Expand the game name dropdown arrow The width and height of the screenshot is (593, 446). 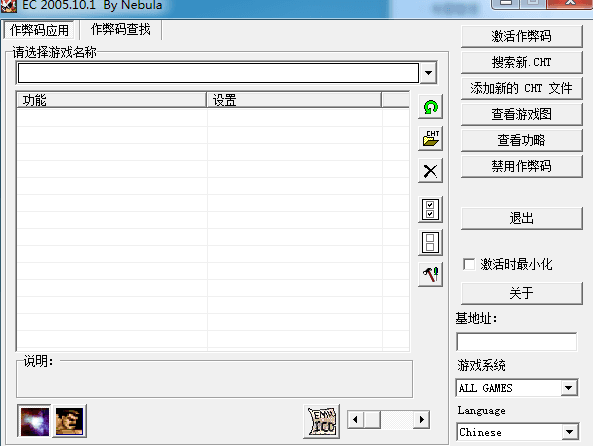point(428,73)
